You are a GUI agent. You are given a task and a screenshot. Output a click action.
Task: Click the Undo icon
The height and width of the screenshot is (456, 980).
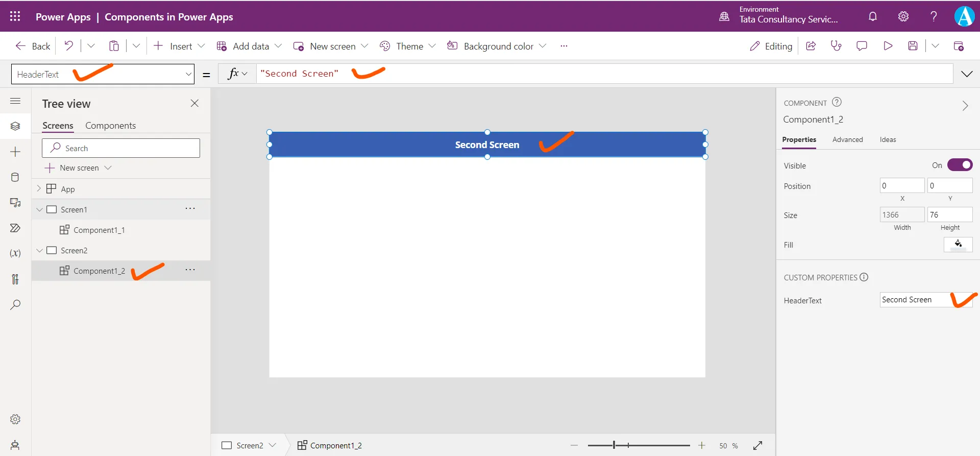tap(68, 46)
